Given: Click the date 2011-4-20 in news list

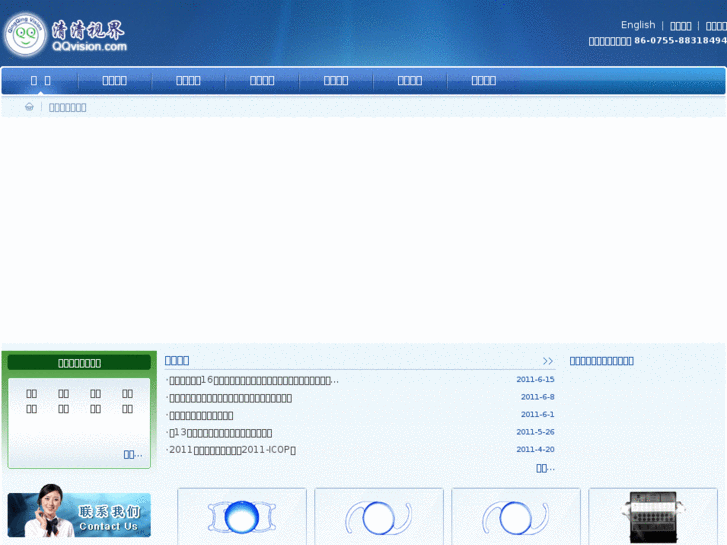Looking at the screenshot, I should (535, 449).
